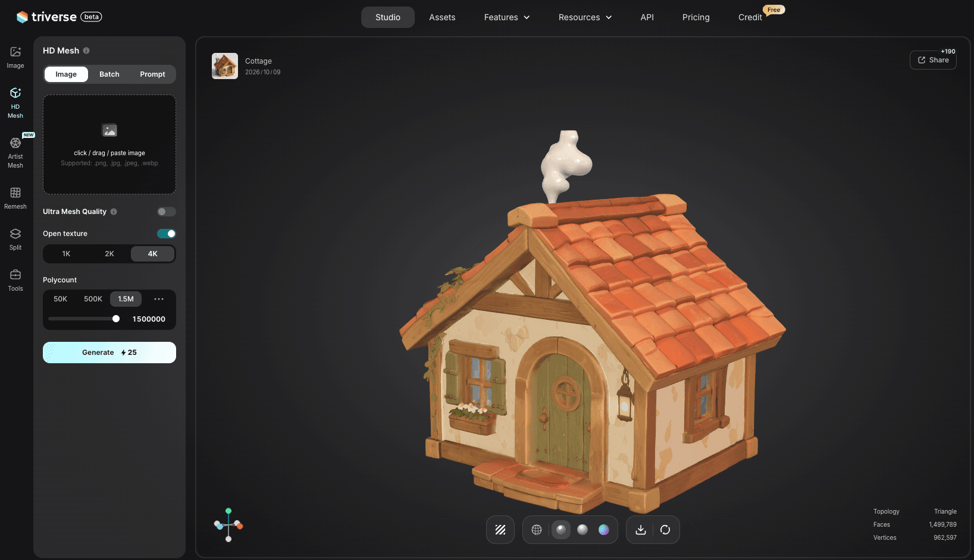Open the Tools sidebar item
974x560 pixels.
[15, 280]
